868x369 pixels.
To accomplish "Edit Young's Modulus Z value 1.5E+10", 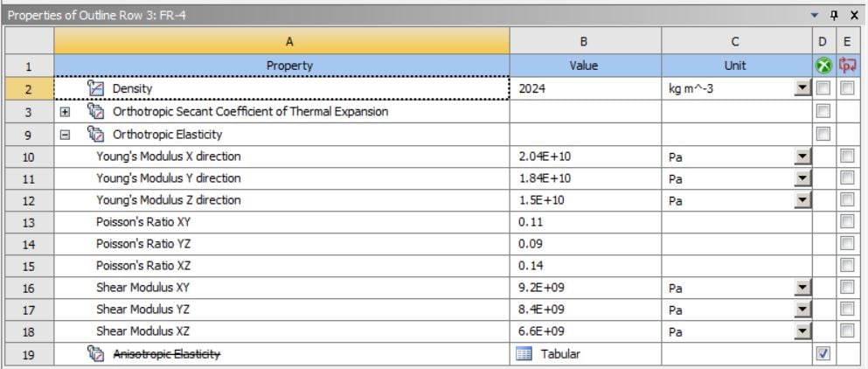I will pos(541,200).
